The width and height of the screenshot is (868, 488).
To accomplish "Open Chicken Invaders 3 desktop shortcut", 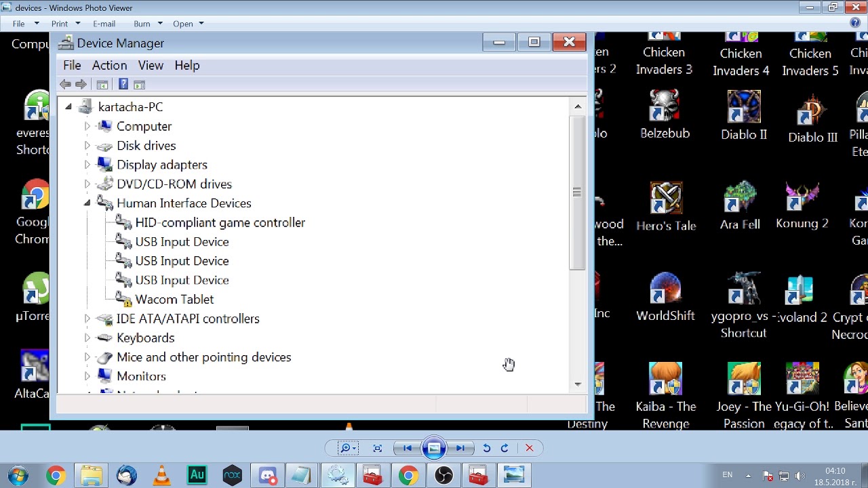I will pyautogui.click(x=664, y=54).
